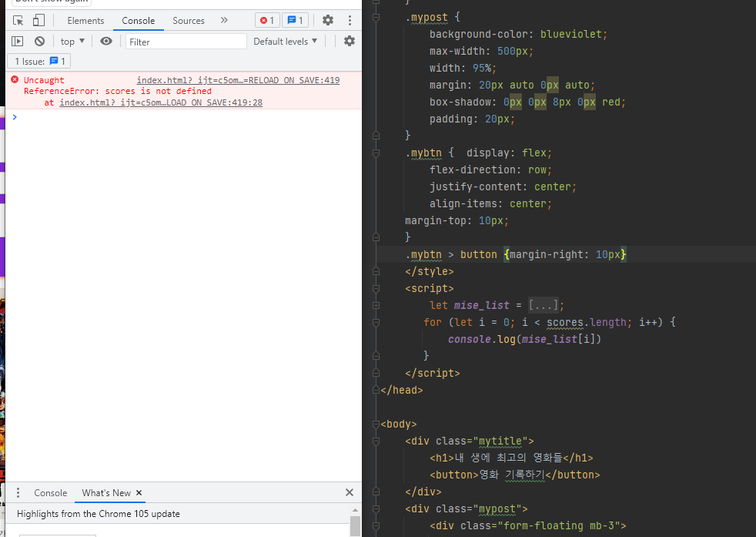Viewport: 756px width, 537px height.
Task: Open the Elements tab
Action: point(85,21)
